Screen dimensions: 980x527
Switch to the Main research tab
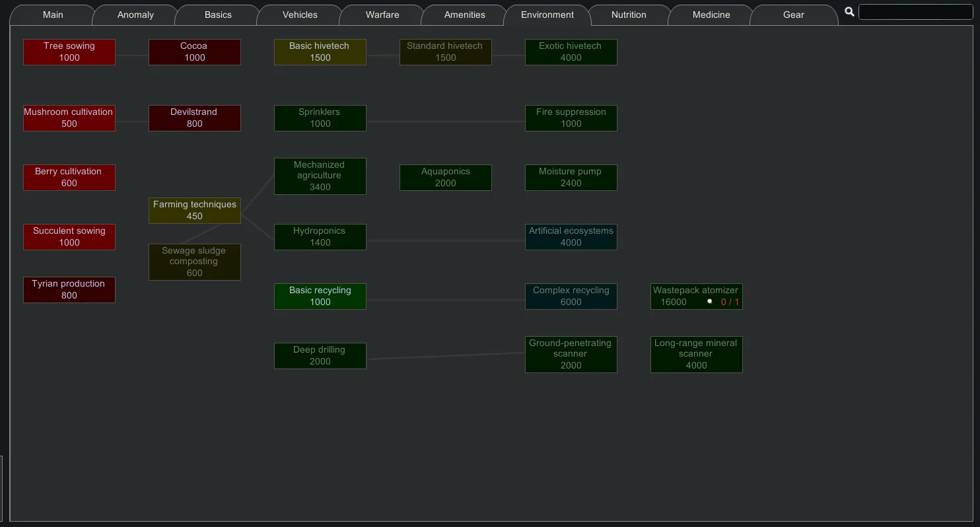(53, 15)
